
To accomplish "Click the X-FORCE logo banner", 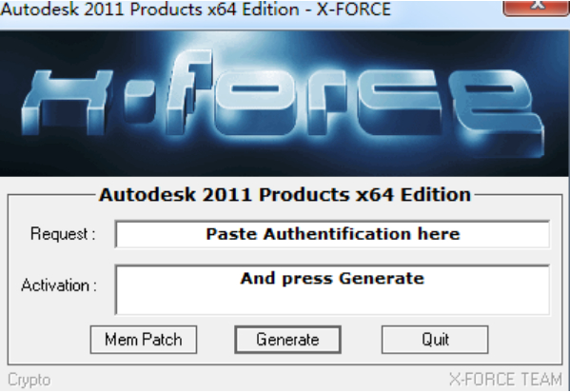I will [285, 104].
